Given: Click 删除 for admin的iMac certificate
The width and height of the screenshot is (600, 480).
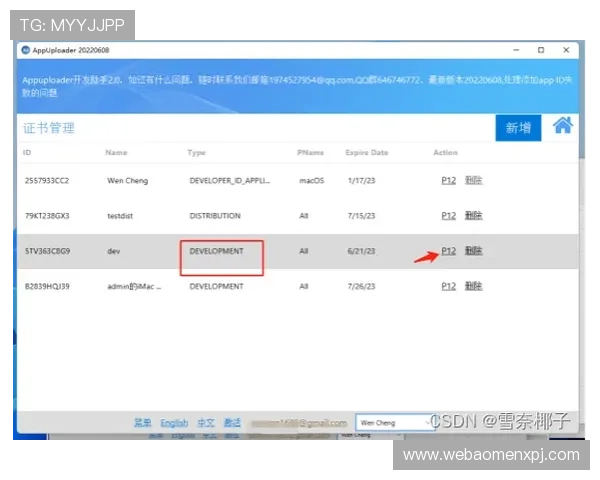Looking at the screenshot, I should coord(473,286).
